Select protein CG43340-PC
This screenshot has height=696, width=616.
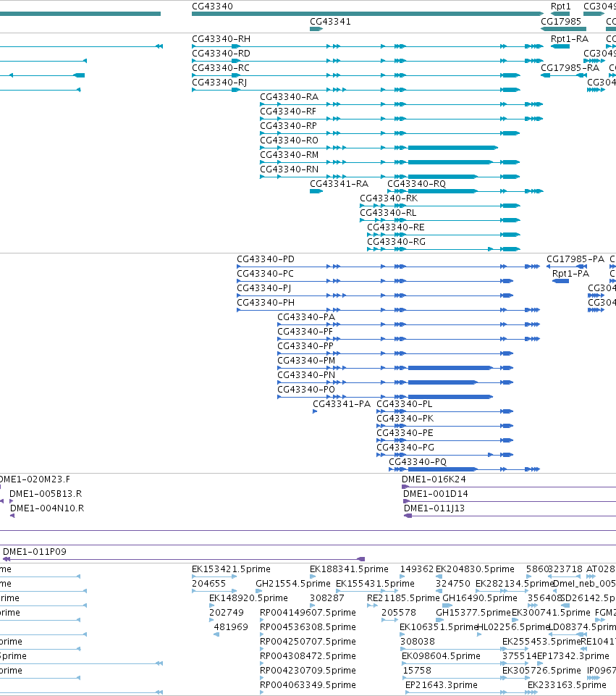[x=265, y=274]
